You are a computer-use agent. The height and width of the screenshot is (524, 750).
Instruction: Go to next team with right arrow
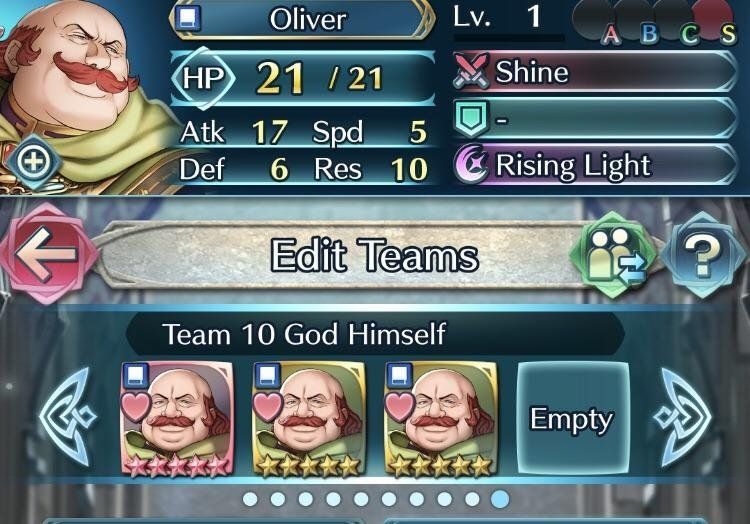(682, 417)
